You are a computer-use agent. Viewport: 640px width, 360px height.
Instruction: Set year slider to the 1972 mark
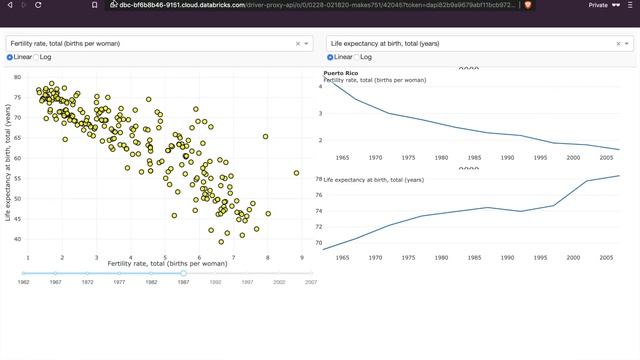click(x=87, y=273)
